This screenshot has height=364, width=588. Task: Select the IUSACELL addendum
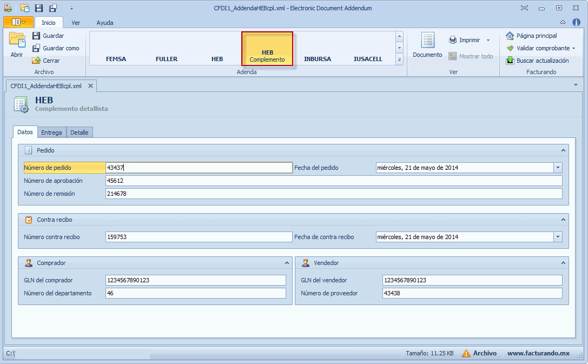click(x=368, y=49)
